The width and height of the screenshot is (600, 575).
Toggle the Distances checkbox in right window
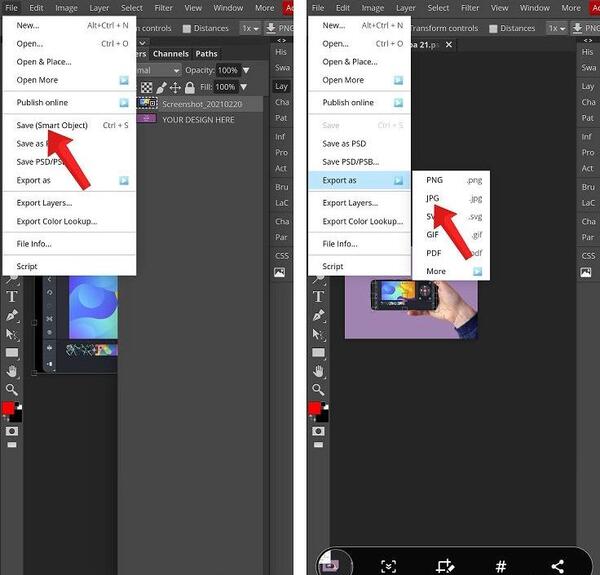pos(493,29)
